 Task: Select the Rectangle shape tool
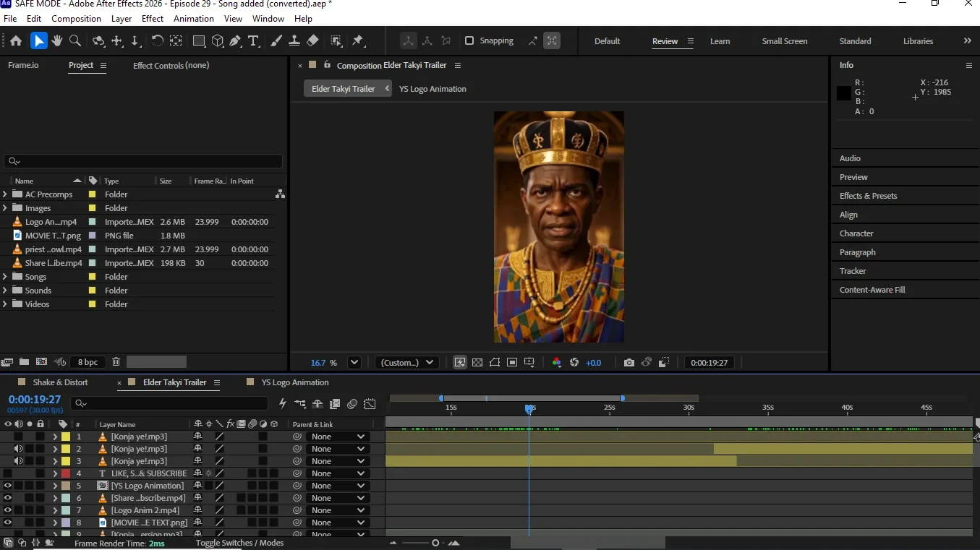198,40
